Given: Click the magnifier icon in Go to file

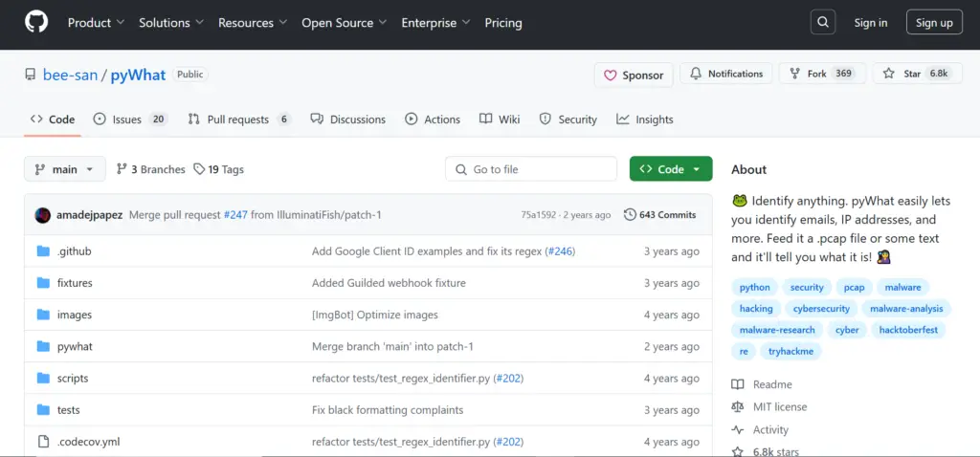Looking at the screenshot, I should click(461, 169).
